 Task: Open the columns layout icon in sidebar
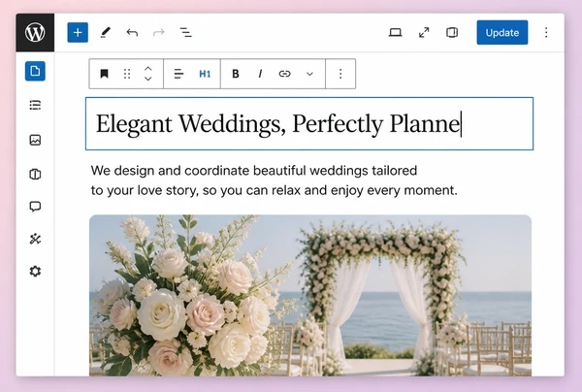pyautogui.click(x=35, y=174)
